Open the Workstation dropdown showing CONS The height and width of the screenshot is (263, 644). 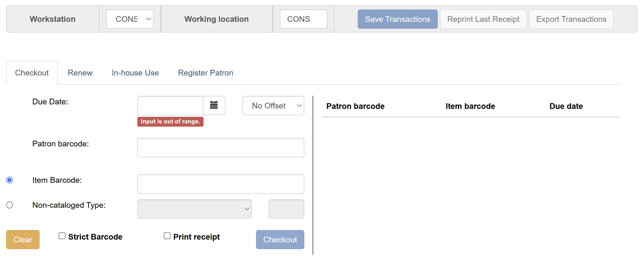(x=129, y=19)
